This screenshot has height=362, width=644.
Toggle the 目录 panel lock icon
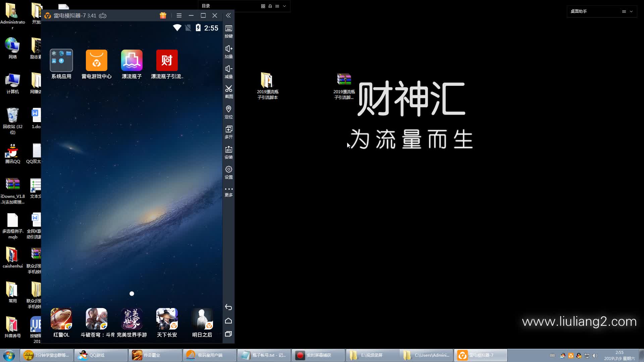click(x=270, y=6)
